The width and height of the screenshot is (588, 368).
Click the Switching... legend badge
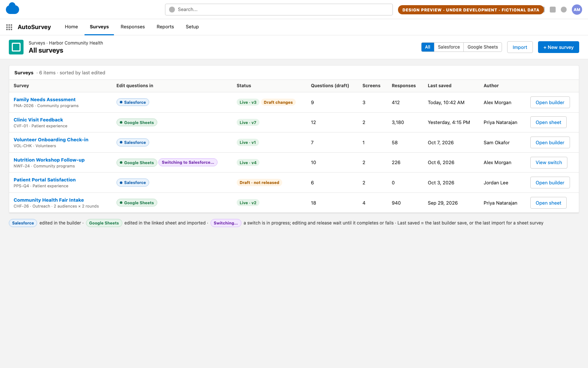226,223
